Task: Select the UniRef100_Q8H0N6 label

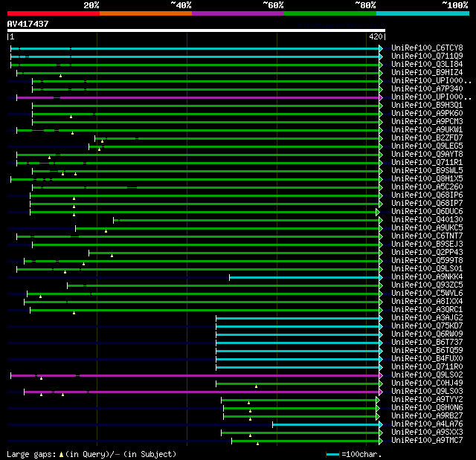Action: pyautogui.click(x=427, y=408)
